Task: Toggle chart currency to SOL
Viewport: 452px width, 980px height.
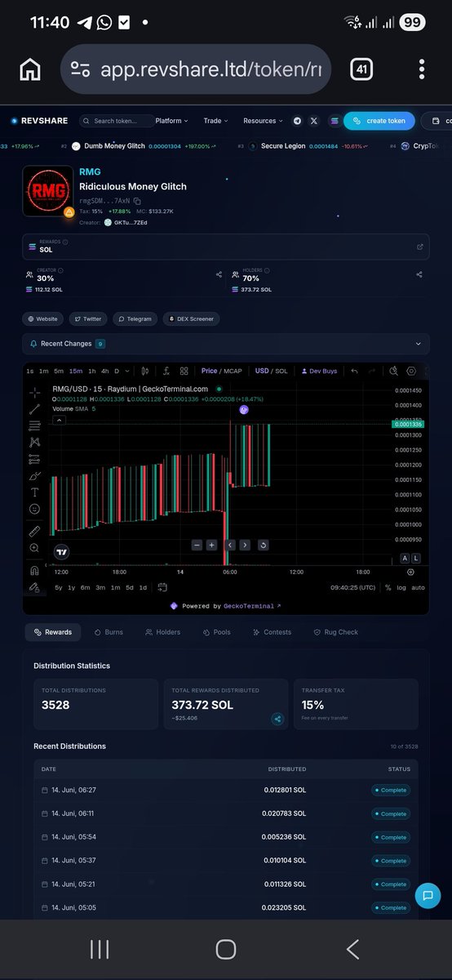Action: (281, 371)
